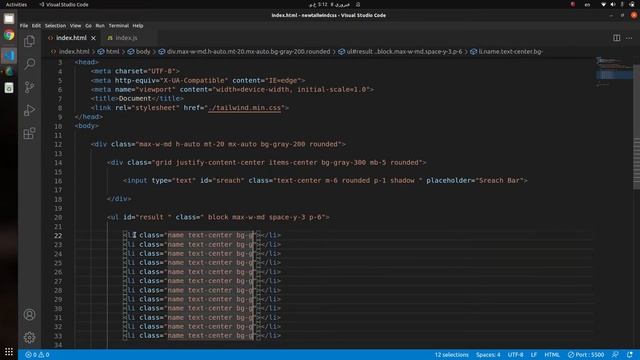This screenshot has width=640, height=360.
Task: Change end of line sequence LF
Action: pos(533,355)
